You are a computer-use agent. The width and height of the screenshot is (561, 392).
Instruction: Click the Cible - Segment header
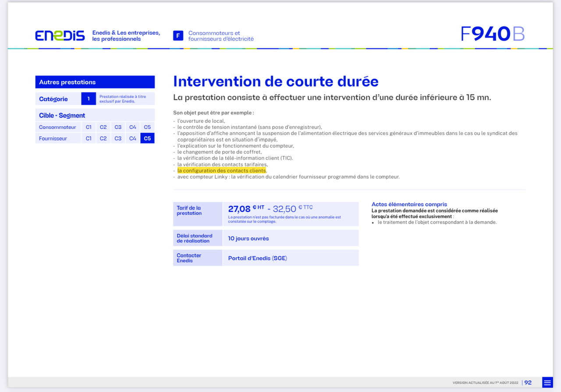(95, 115)
